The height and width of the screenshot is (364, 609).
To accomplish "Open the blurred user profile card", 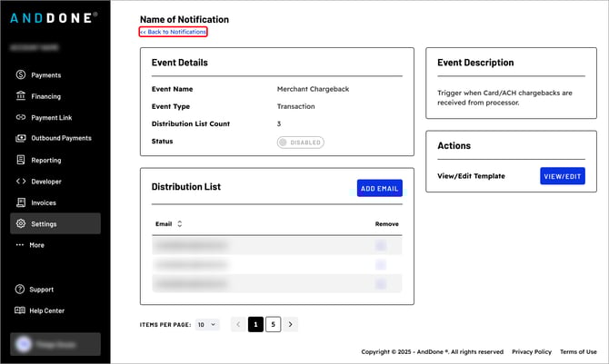I will tap(55, 344).
